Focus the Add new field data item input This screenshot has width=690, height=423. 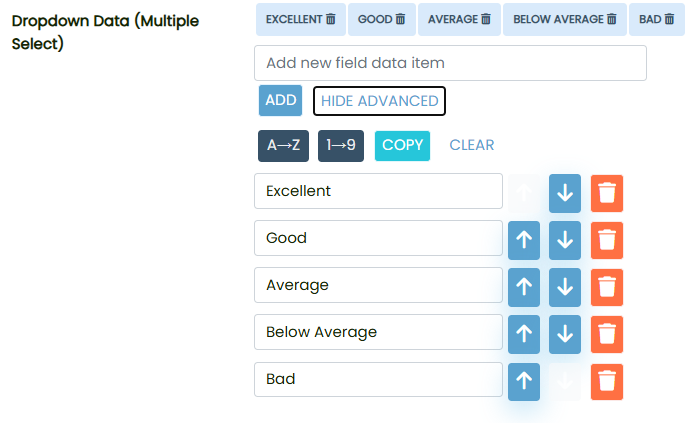pos(450,63)
